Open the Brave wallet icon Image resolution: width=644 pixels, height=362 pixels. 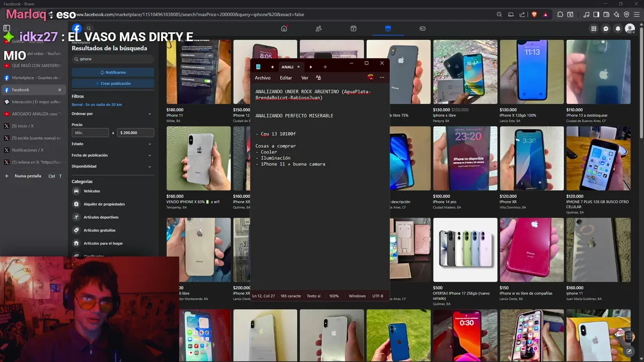(x=607, y=15)
